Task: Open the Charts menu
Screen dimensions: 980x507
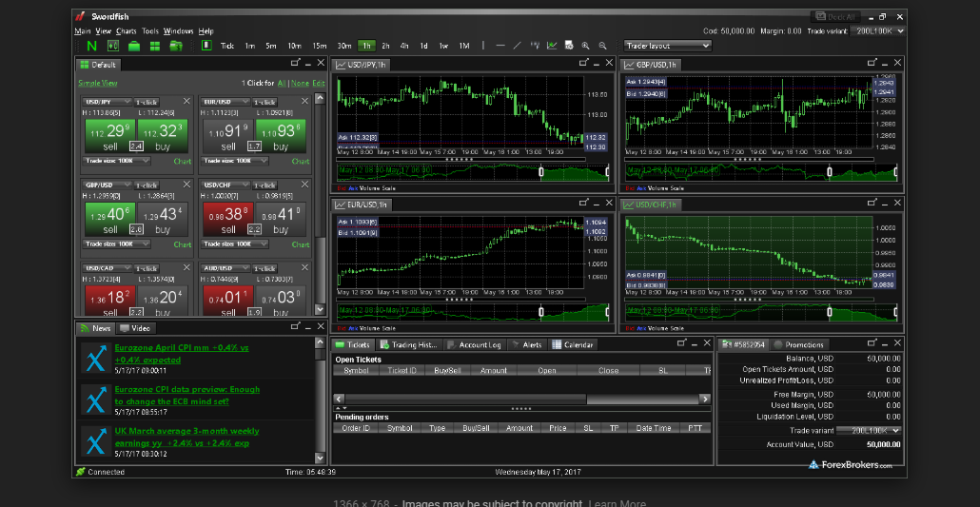Action: pyautogui.click(x=127, y=31)
